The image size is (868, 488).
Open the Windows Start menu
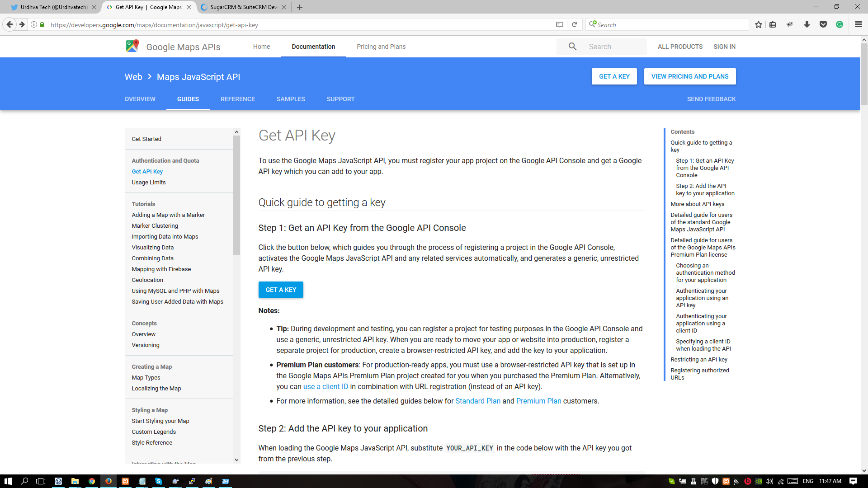[x=8, y=481]
